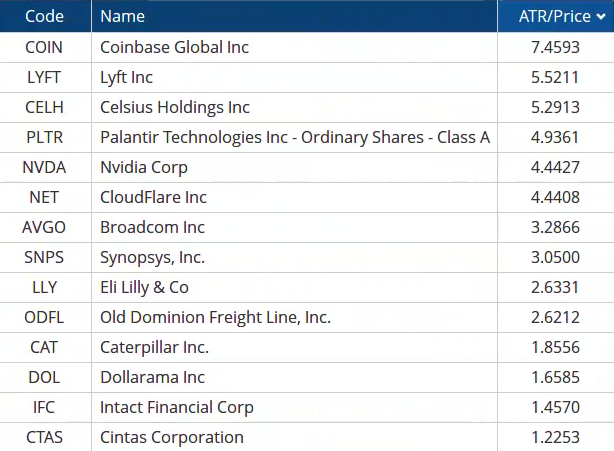Click the CTAS ticker code

pyautogui.click(x=44, y=437)
